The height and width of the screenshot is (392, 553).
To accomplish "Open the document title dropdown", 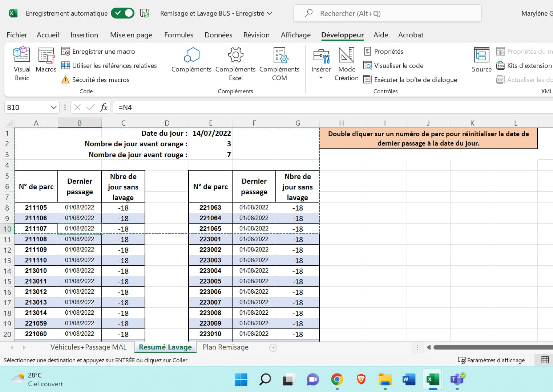I will (x=270, y=13).
